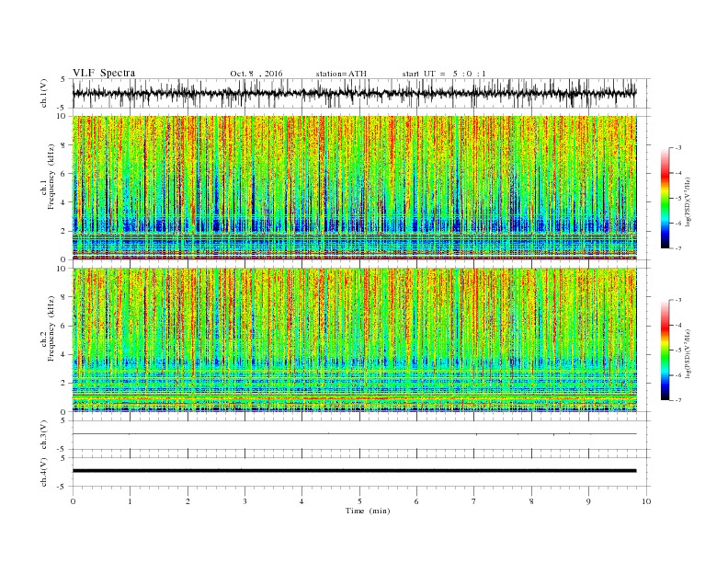Click the ch.1 color scale bar

pos(665,199)
